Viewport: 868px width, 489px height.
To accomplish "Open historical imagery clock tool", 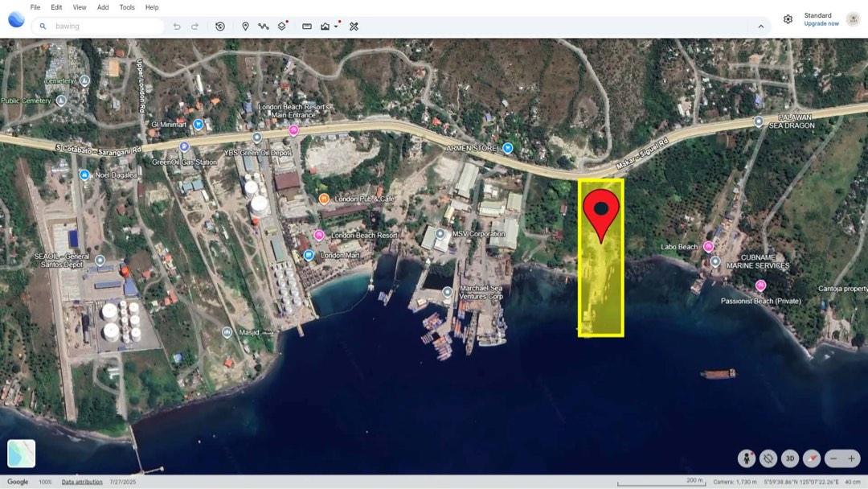I will (219, 26).
